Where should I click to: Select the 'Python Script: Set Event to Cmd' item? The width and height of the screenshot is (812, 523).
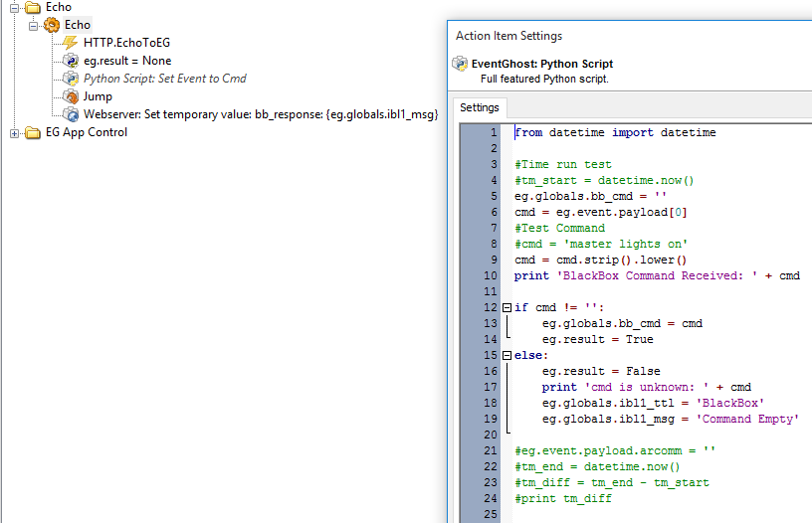(x=164, y=79)
